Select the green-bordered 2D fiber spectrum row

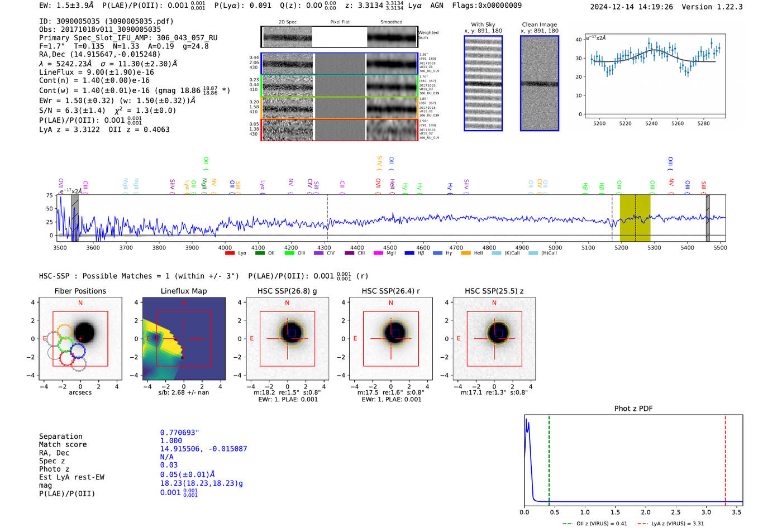point(340,85)
